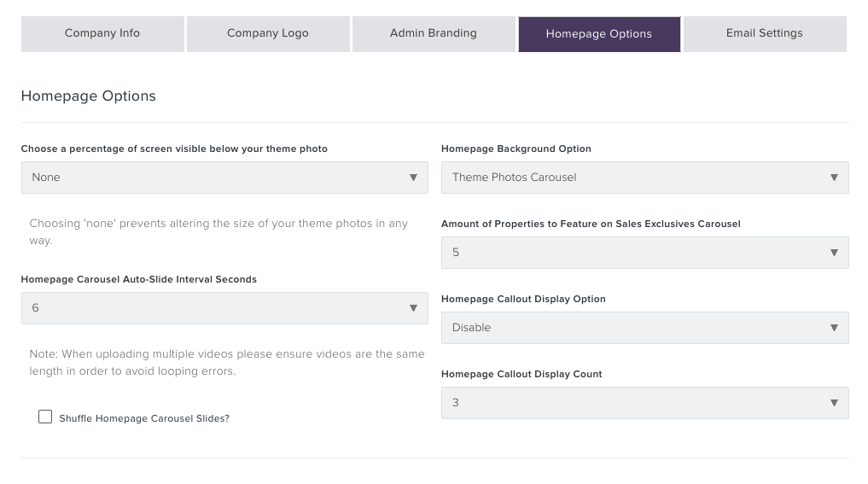Click the 'Shuffle Homepage Carousel Slides?' label text

pos(144,418)
